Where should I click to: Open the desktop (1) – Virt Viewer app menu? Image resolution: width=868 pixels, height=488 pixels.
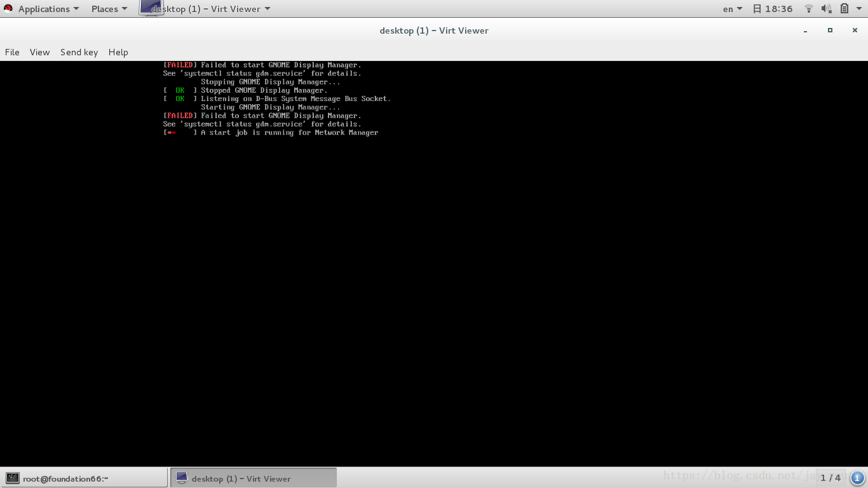(x=211, y=9)
